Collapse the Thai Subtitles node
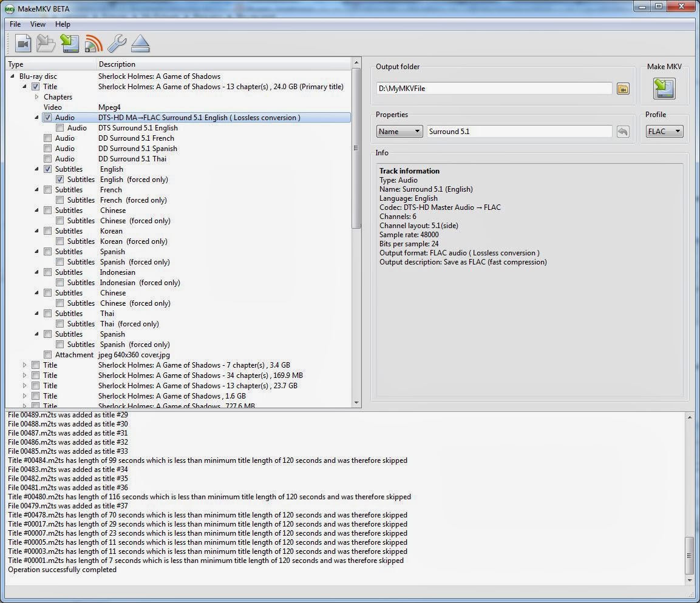The image size is (700, 603). coord(36,314)
